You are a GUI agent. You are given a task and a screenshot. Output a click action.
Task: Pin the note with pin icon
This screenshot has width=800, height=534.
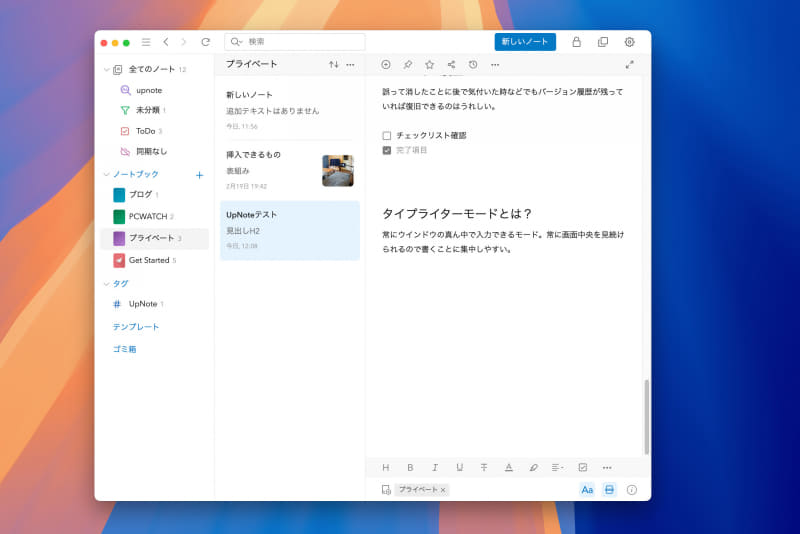coord(408,64)
